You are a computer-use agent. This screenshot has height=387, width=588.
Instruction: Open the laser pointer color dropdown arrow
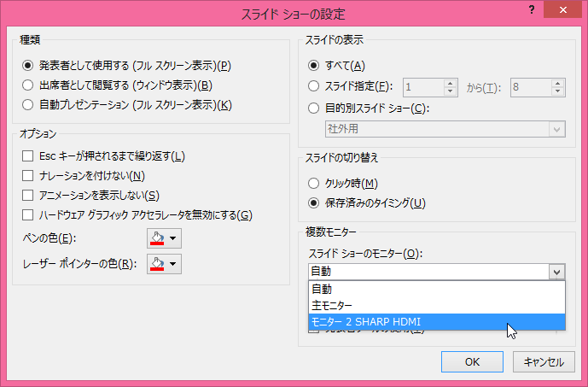point(174,264)
